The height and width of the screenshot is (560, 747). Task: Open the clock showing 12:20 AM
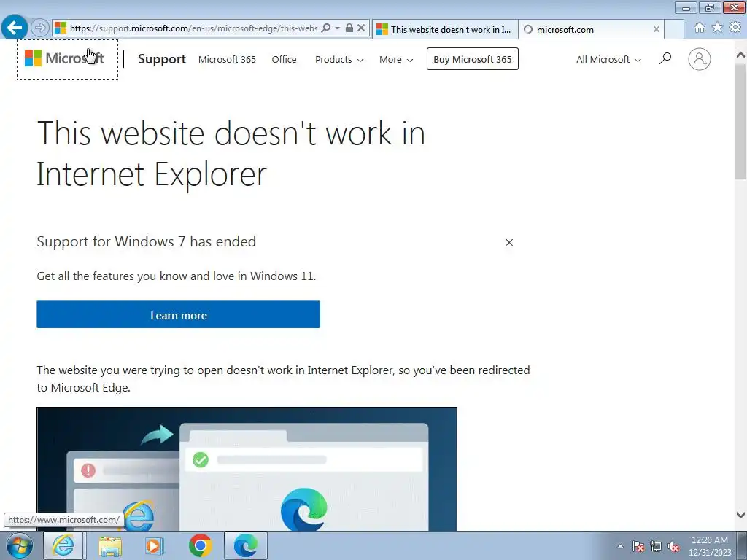[x=710, y=546]
